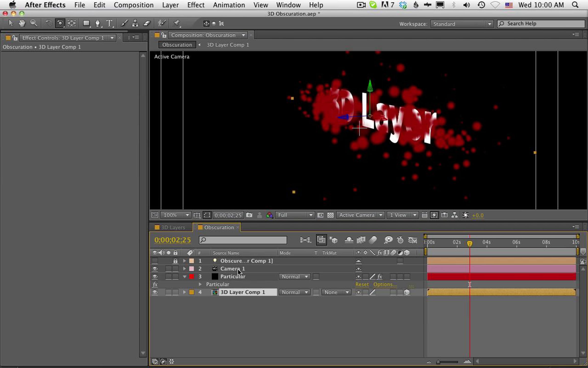Hide the 3D Layer Comp 1 eye

(155, 292)
